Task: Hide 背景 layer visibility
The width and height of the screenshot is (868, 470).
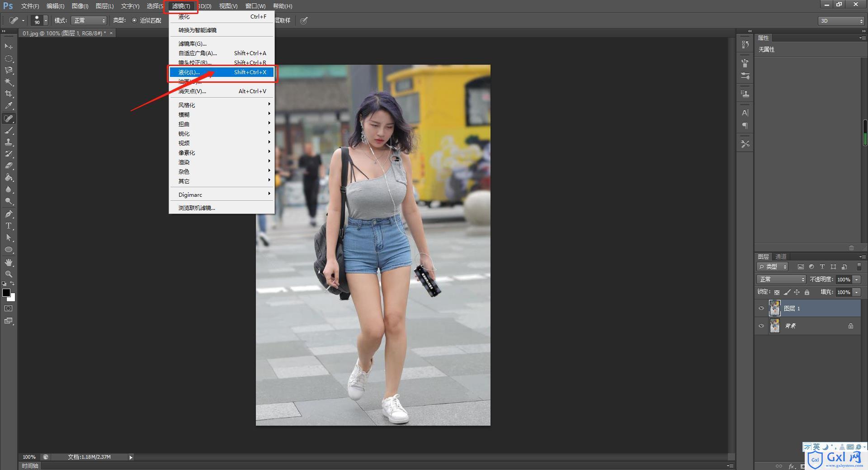Action: [761, 326]
